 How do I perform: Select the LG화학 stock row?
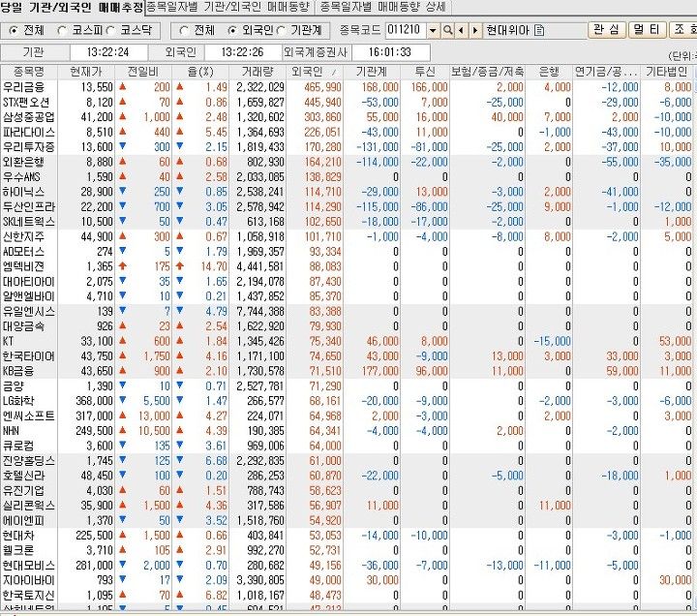[x=347, y=401]
